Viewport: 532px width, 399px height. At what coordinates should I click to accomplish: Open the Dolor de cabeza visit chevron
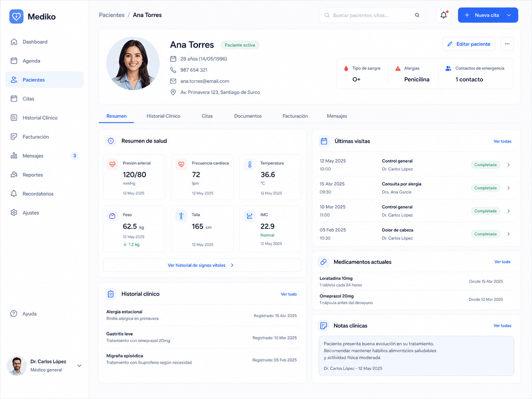point(508,234)
